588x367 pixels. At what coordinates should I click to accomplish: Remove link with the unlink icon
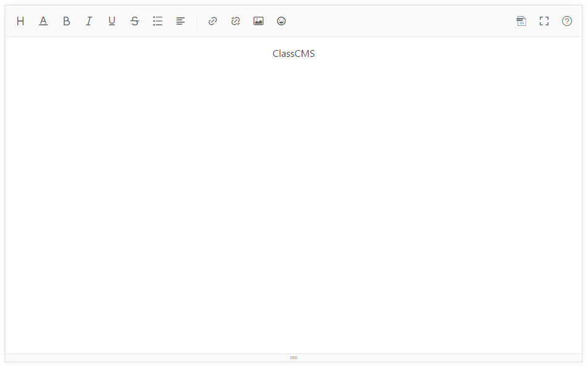coord(236,21)
